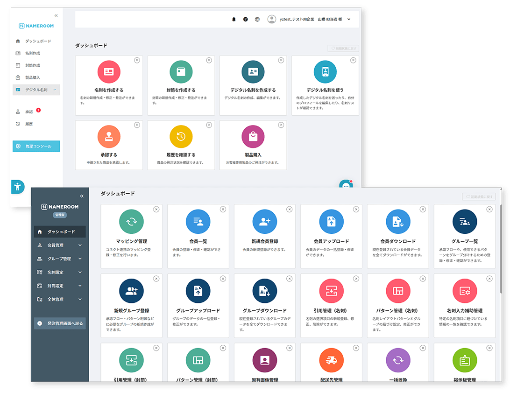
Task: Remove the 会員一覧 card using its X
Action: (x=223, y=210)
